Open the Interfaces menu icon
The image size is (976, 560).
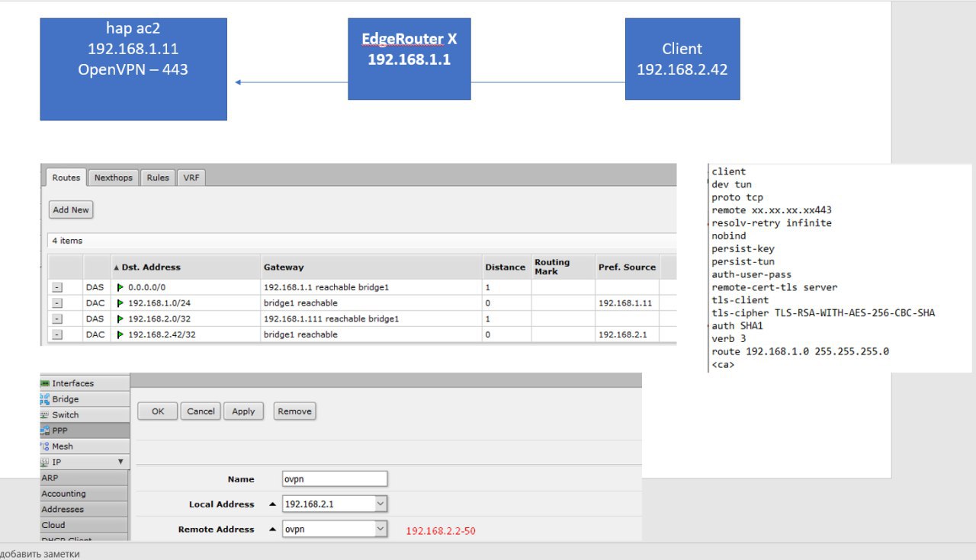pos(45,383)
